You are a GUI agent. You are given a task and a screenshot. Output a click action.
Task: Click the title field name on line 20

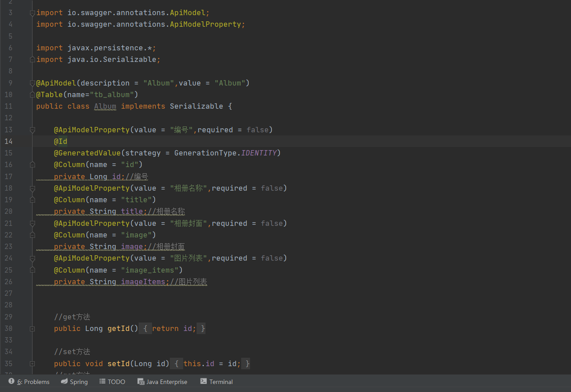click(132, 211)
